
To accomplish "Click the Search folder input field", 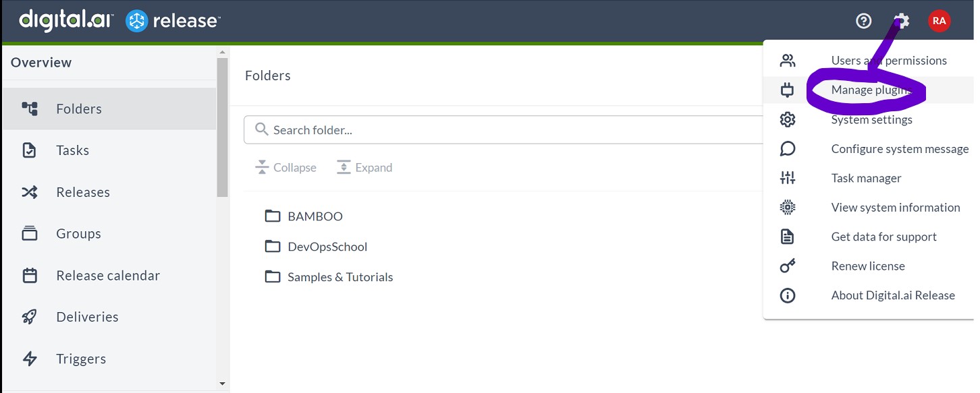I will coord(506,129).
